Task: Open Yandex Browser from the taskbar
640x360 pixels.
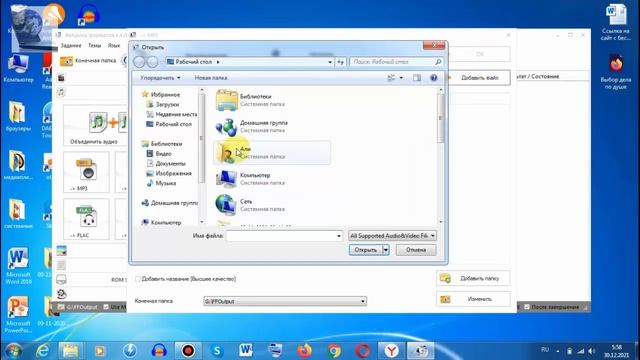Action: (391, 350)
